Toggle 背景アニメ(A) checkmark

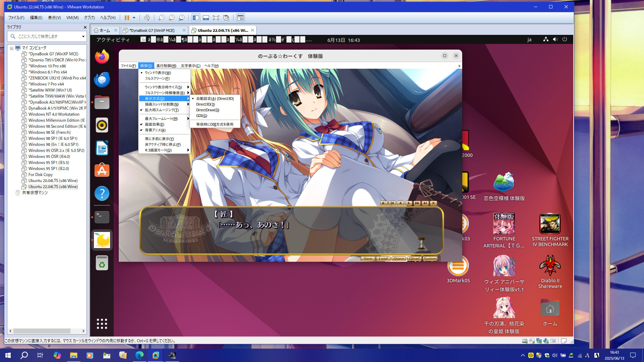pyautogui.click(x=164, y=130)
